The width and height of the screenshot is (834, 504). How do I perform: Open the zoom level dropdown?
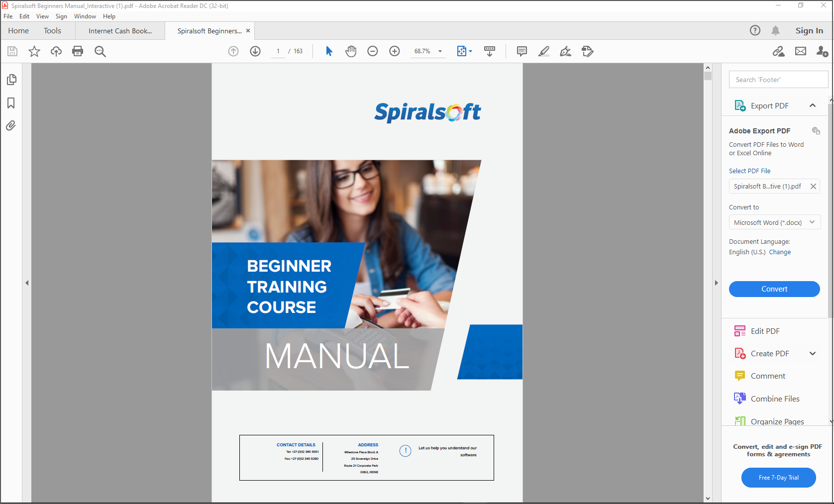coord(440,51)
